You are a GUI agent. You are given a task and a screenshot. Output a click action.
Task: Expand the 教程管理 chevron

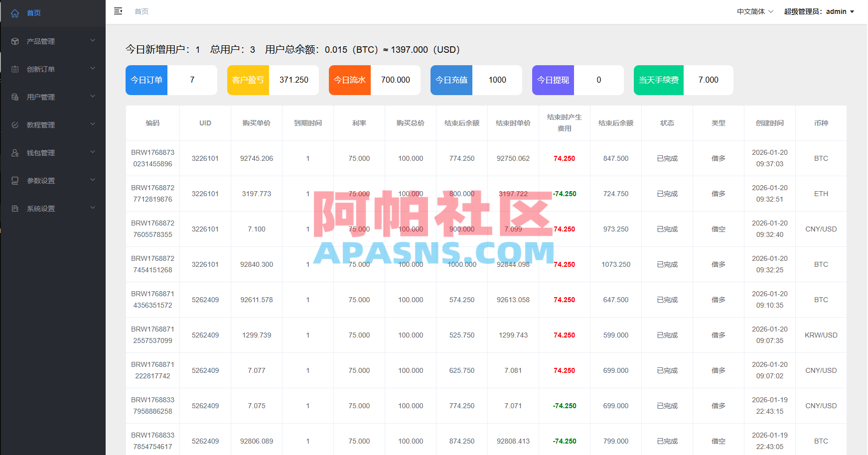click(x=93, y=124)
